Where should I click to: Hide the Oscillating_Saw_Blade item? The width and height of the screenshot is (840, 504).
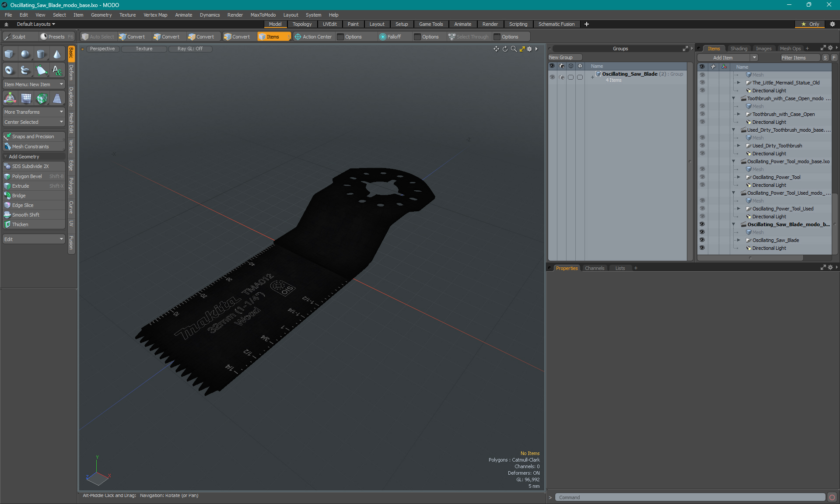(x=702, y=240)
